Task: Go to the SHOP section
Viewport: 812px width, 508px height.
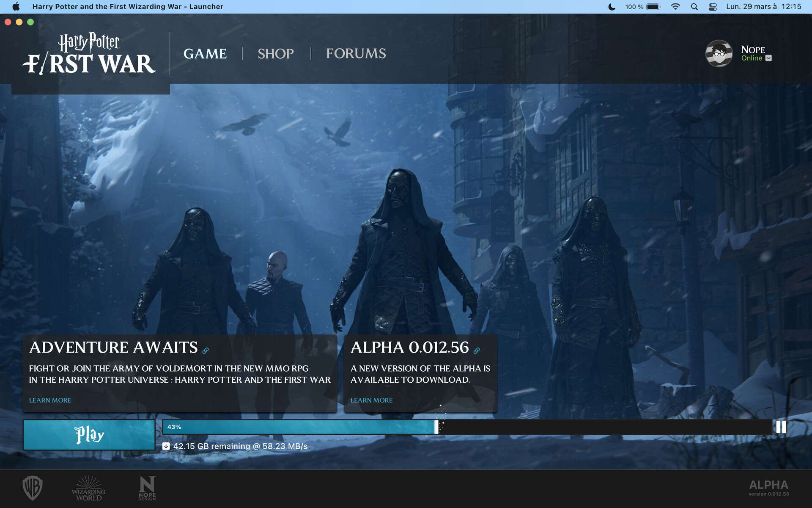Action: pos(275,53)
